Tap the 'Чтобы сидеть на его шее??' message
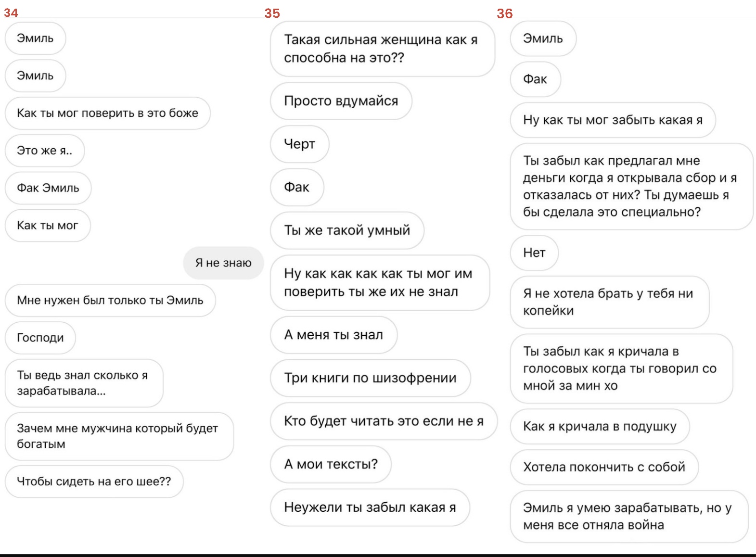 (94, 481)
